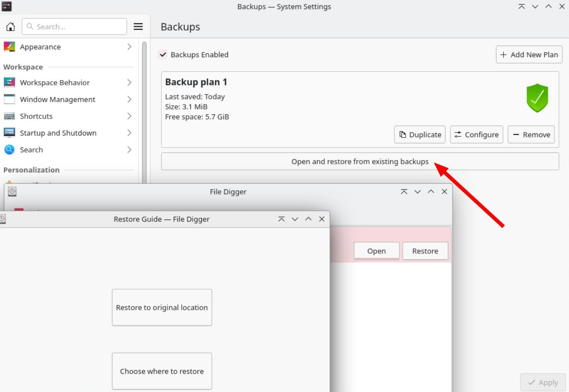Close the Restore Guide window
This screenshot has width=569, height=392.
click(322, 219)
